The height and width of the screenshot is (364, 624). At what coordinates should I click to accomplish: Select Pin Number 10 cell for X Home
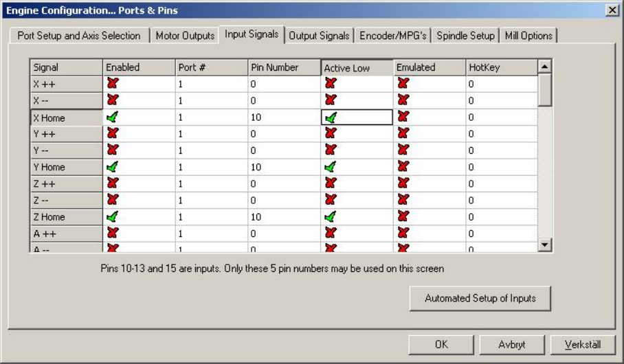(284, 117)
